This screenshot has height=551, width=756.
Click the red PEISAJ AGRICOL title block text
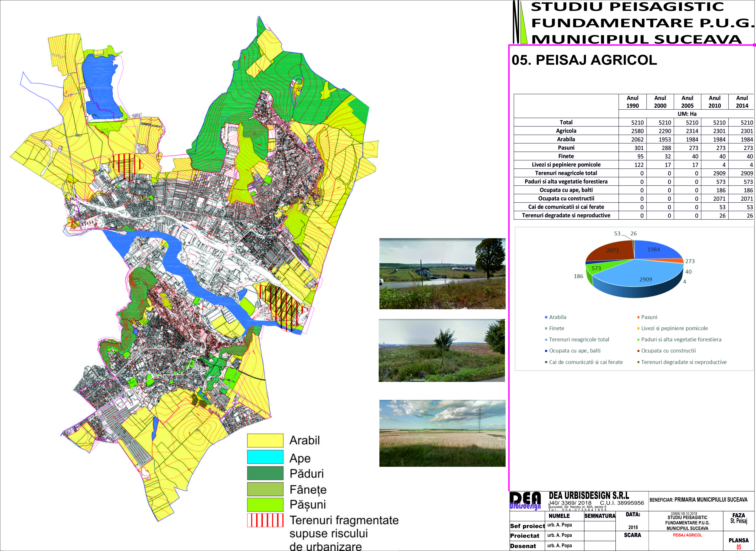point(687,535)
